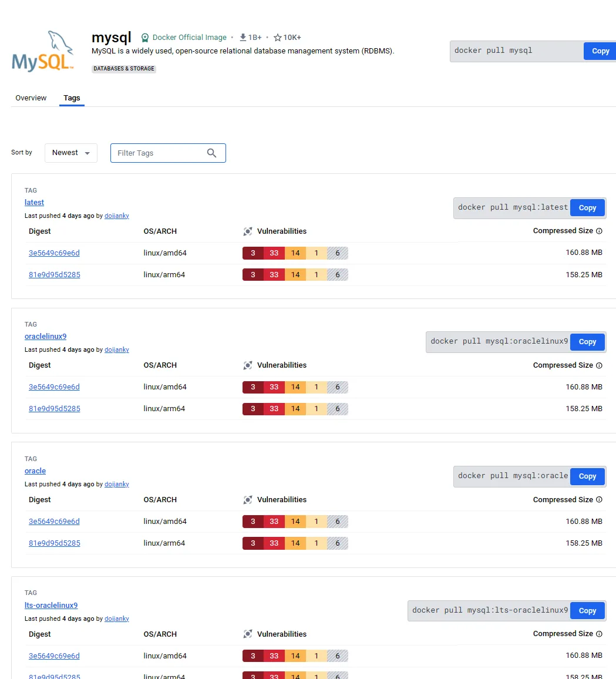Open digest 3e5649c69e6d in latest card
This screenshot has height=679, width=616.
click(54, 253)
